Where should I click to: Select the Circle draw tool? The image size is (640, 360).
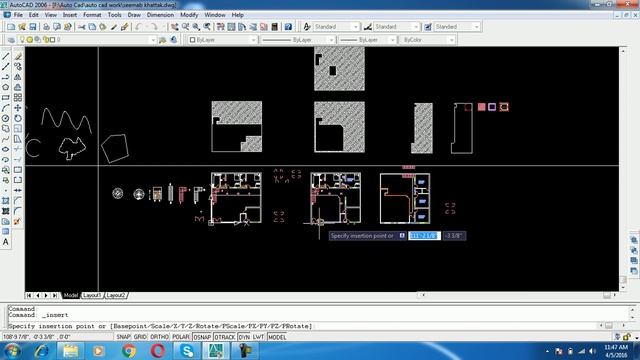[x=6, y=118]
